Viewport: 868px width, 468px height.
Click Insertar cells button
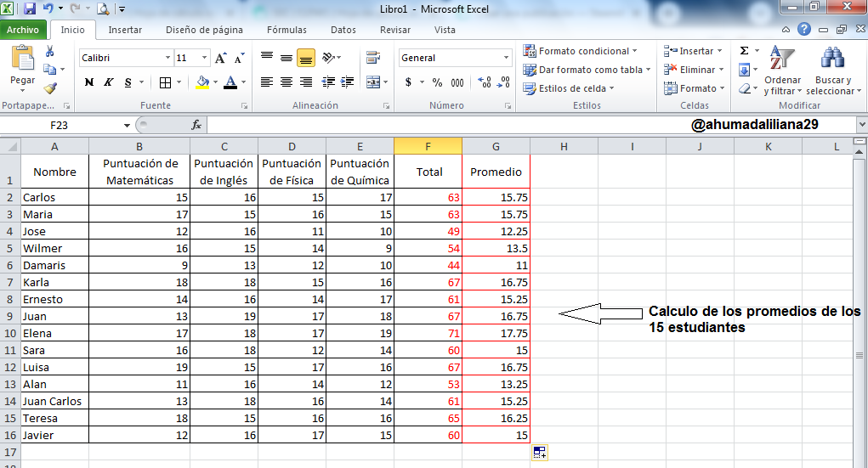point(694,51)
